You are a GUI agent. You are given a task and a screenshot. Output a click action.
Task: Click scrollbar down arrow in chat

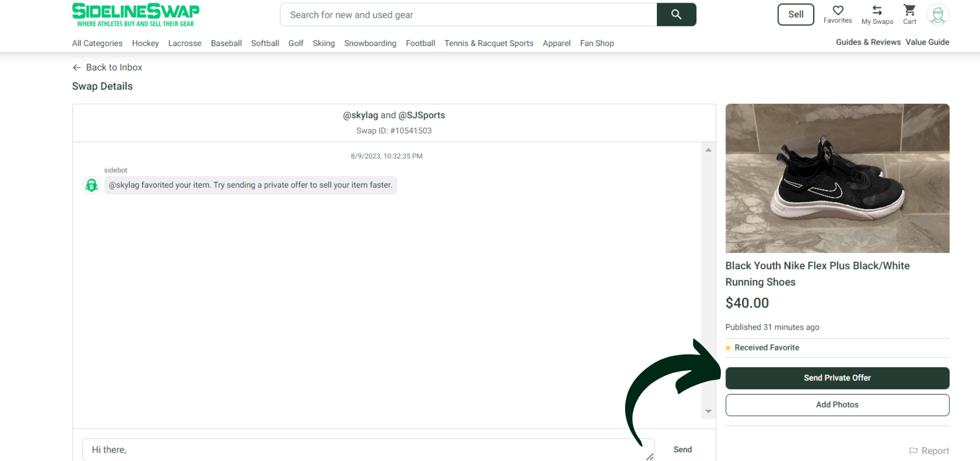point(708,411)
